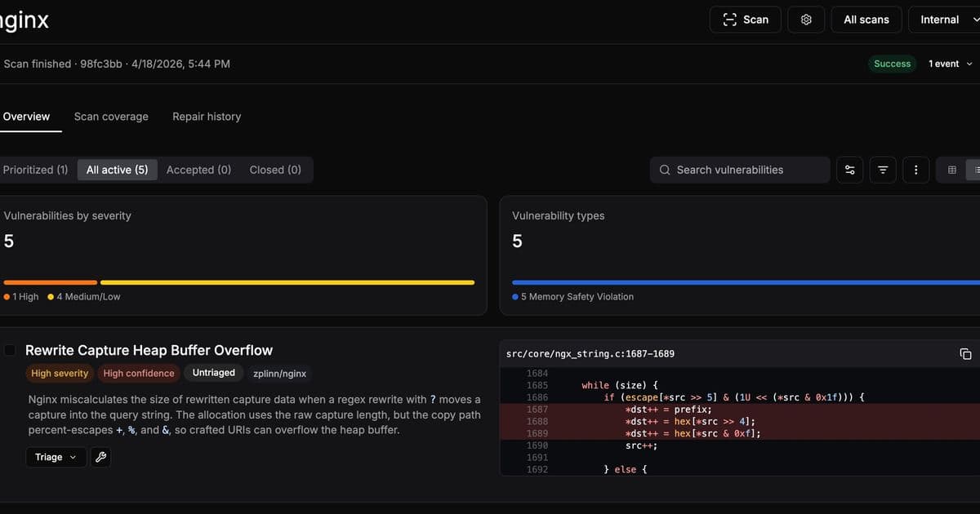Select Rewrite Capture Heap Buffer Overflow checkbox
The height and width of the screenshot is (514, 980).
tap(10, 350)
